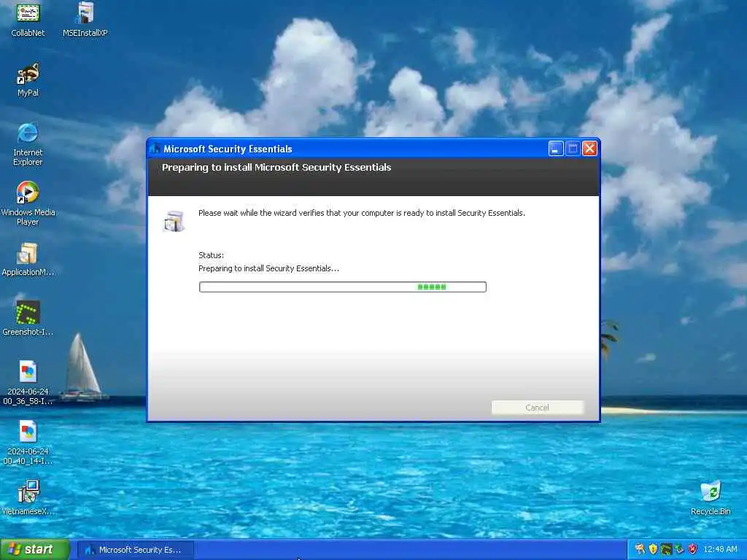Select the MSEInstallXP desktop icon

85,19
